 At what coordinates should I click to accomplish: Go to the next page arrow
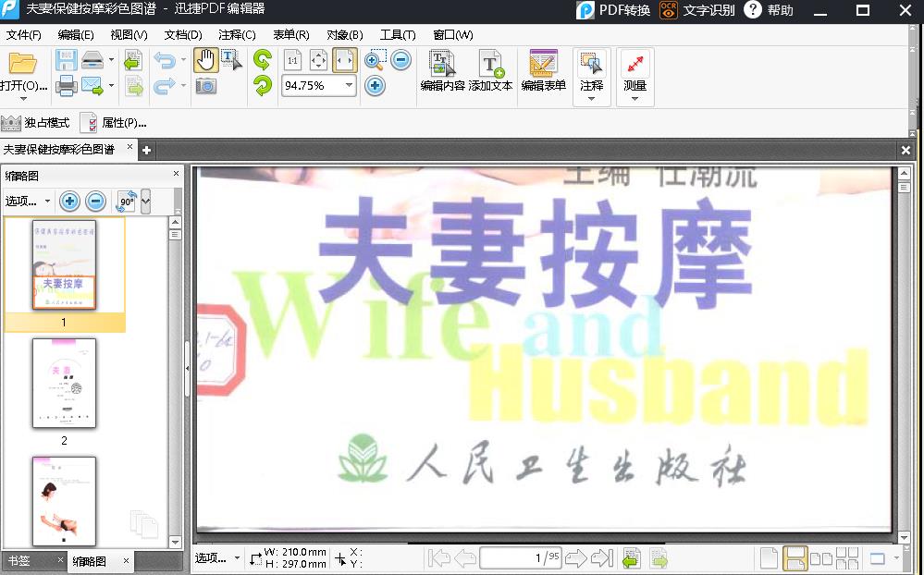[x=576, y=558]
